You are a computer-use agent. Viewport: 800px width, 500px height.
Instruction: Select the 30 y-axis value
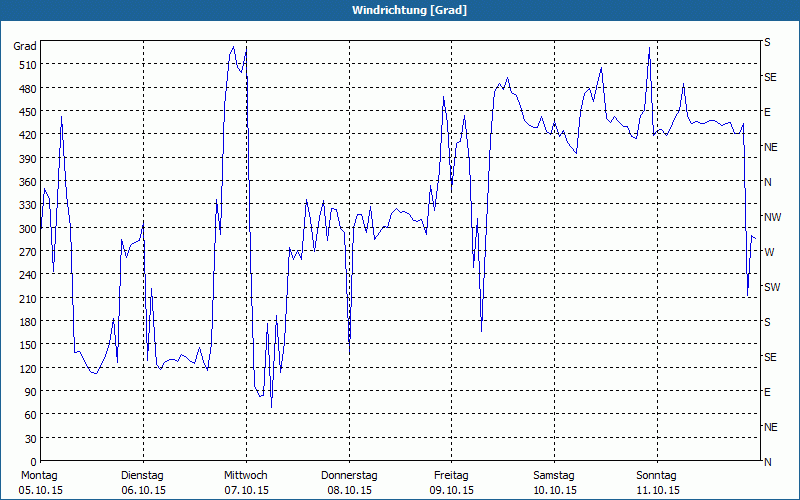(31, 439)
